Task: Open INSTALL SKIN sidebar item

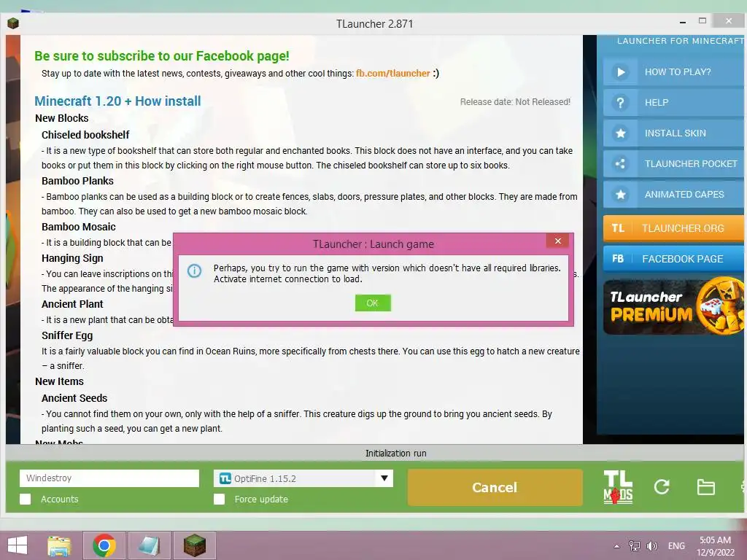Action: tap(673, 133)
